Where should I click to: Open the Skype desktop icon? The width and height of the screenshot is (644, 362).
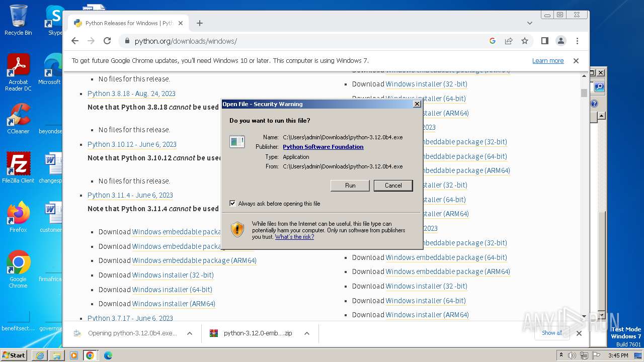tap(55, 20)
